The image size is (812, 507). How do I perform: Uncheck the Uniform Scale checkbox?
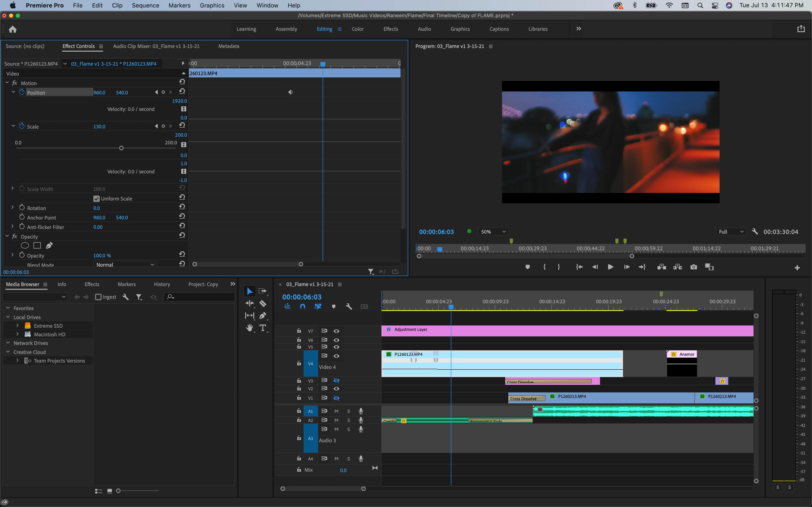coord(97,198)
